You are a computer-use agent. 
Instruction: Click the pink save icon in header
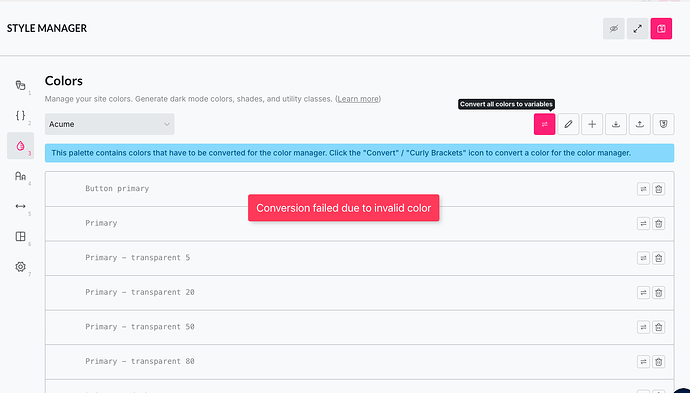click(661, 29)
